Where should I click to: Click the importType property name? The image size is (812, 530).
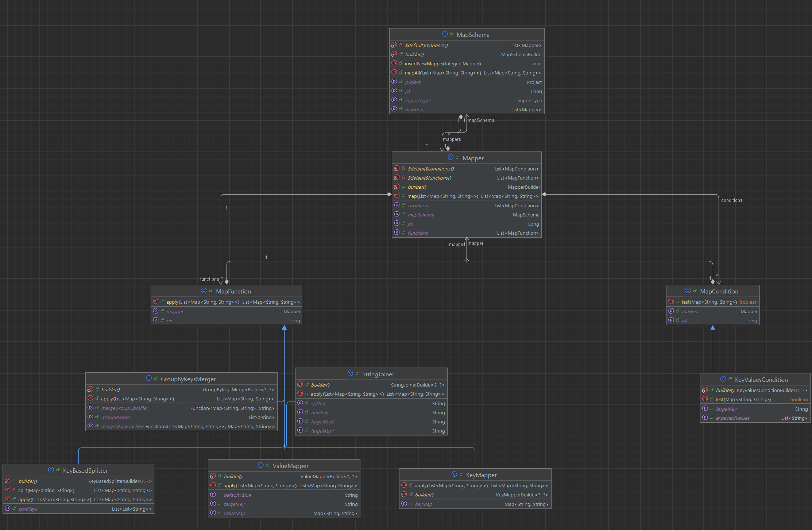[417, 100]
